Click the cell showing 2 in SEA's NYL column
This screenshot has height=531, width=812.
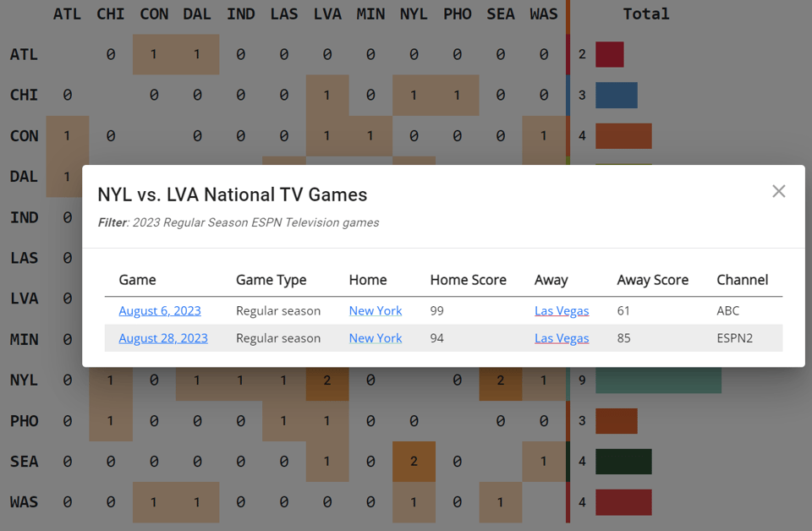click(x=414, y=462)
